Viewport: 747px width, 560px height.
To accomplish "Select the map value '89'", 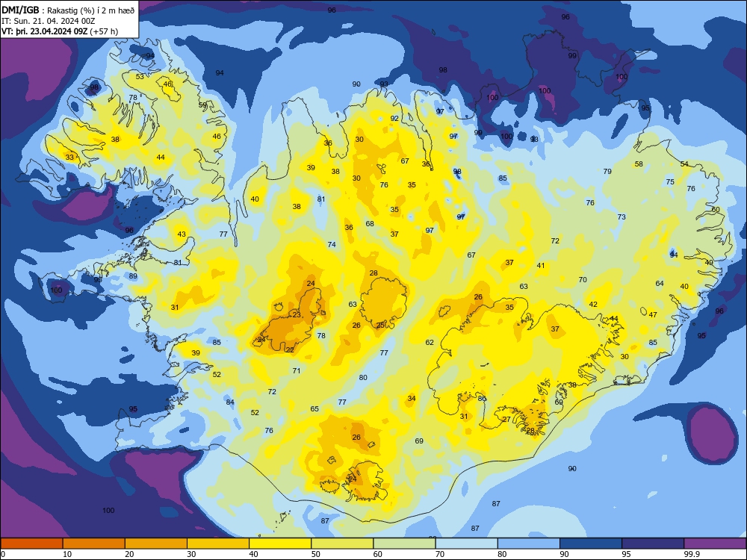I will tap(133, 276).
